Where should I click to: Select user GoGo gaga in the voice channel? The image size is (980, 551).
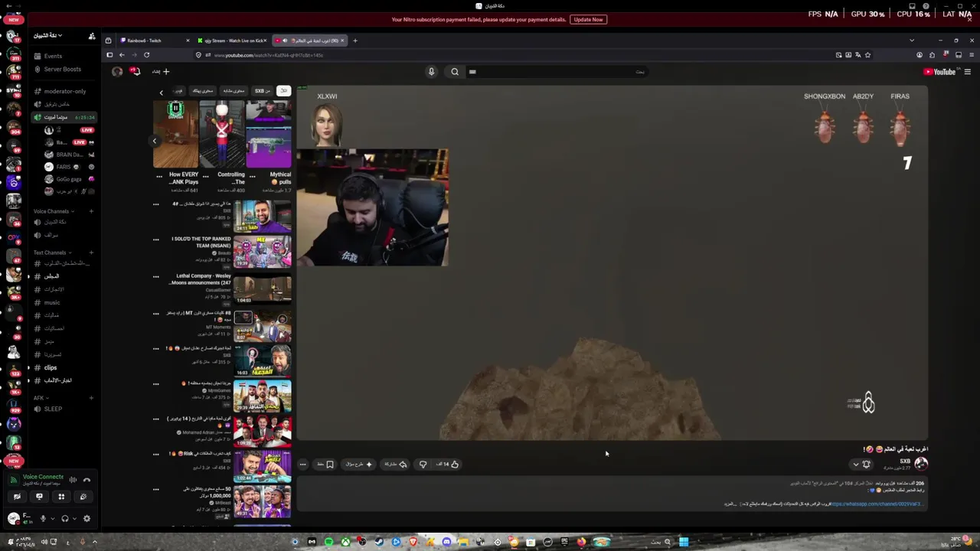pos(68,179)
